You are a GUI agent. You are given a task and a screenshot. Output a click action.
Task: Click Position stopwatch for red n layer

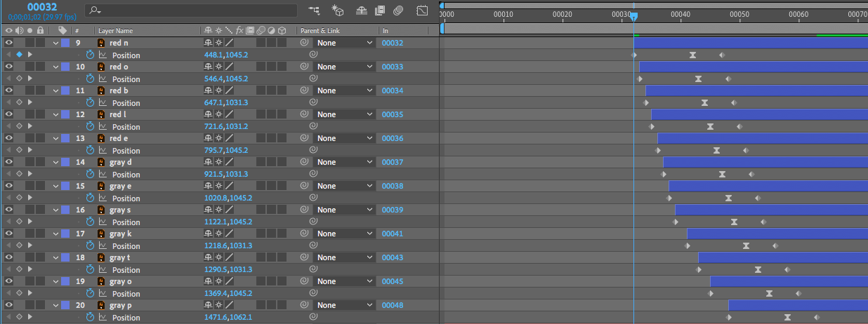point(90,55)
